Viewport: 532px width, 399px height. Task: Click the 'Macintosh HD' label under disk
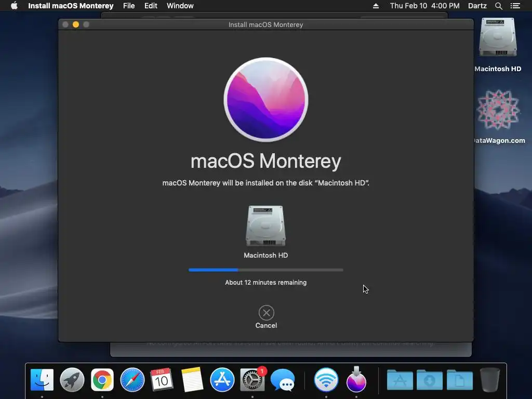click(x=265, y=255)
